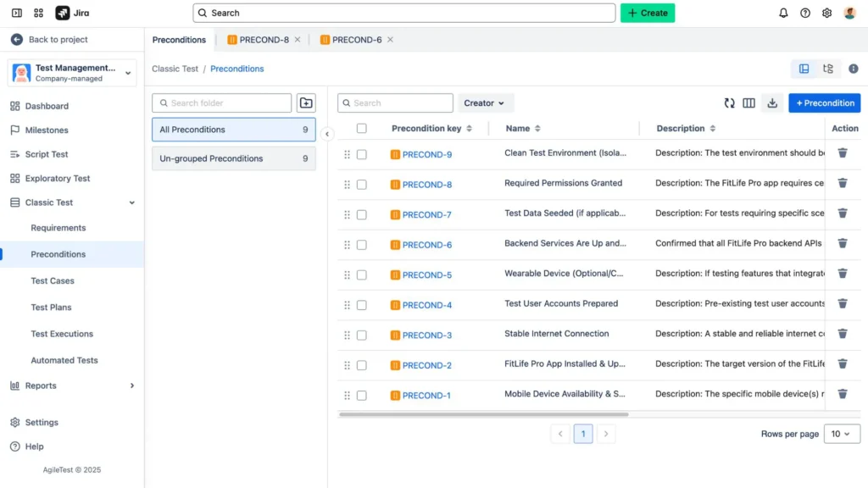Click the download export icon
This screenshot has height=488, width=868.
pyautogui.click(x=771, y=103)
